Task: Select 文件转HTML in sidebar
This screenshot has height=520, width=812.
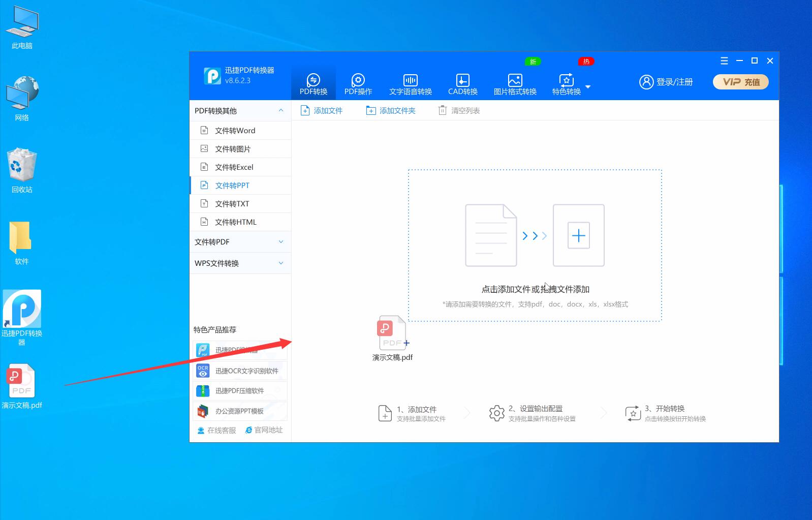Action: tap(240, 222)
